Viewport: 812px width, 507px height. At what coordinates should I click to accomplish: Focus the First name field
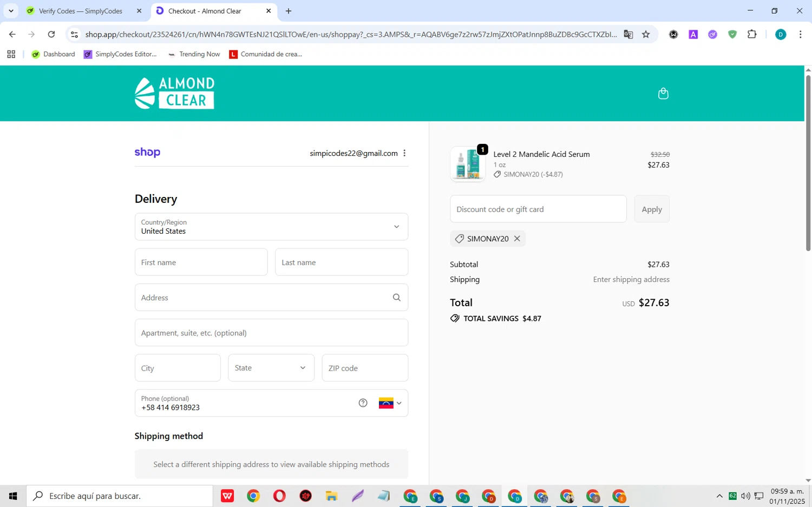pos(201,262)
